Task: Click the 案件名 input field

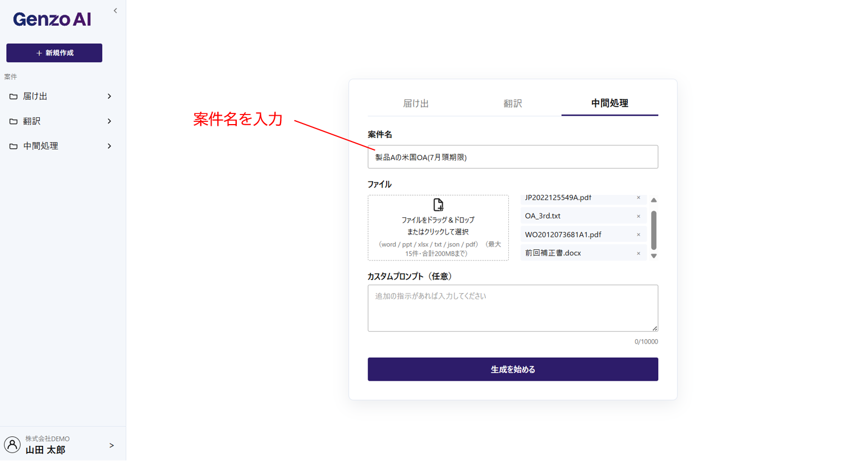Action: pyautogui.click(x=513, y=157)
